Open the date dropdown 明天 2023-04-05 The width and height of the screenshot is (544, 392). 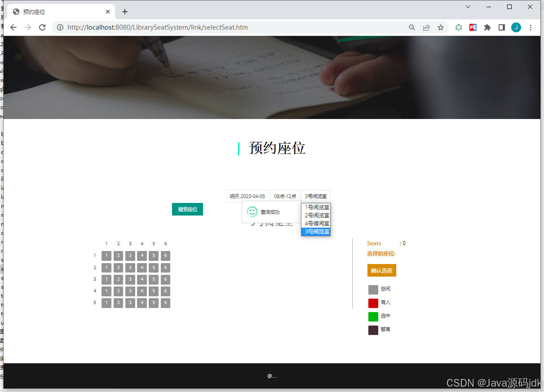(248, 196)
